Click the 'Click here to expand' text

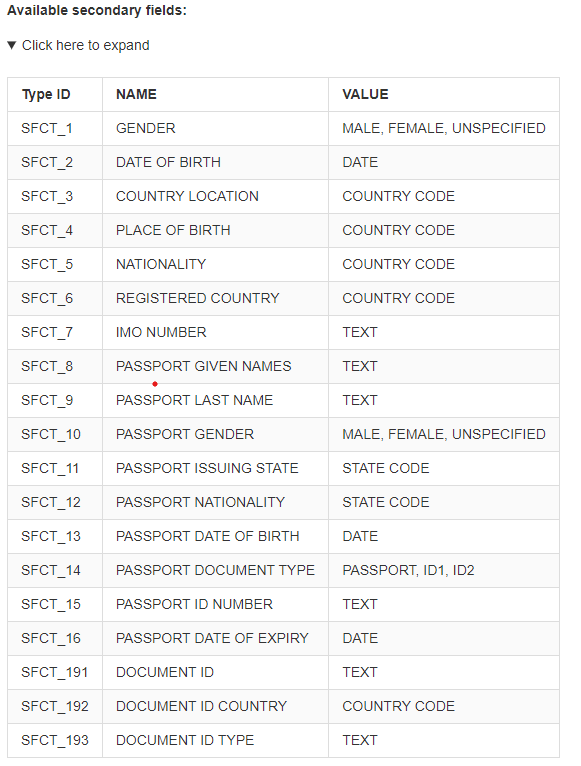pyautogui.click(x=86, y=45)
